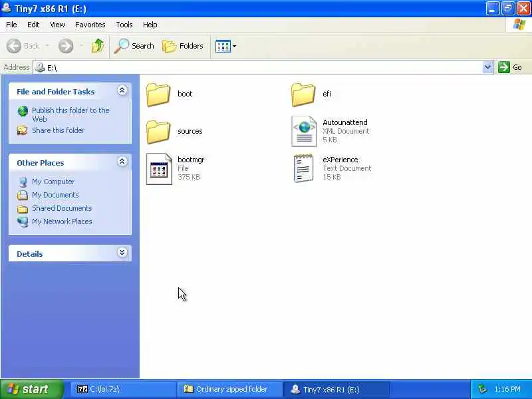This screenshot has height=399, width=532.
Task: Open the boot folder icon
Action: pyautogui.click(x=158, y=94)
